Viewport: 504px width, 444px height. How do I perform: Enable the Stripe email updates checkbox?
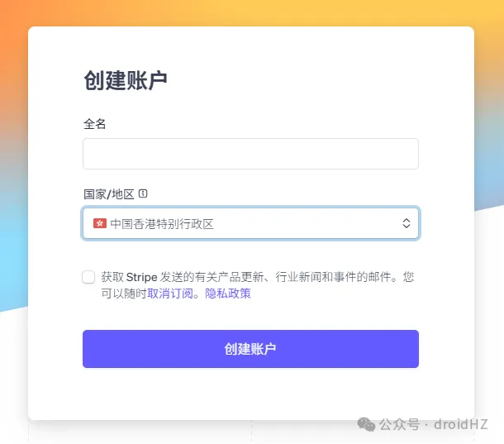tap(89, 277)
